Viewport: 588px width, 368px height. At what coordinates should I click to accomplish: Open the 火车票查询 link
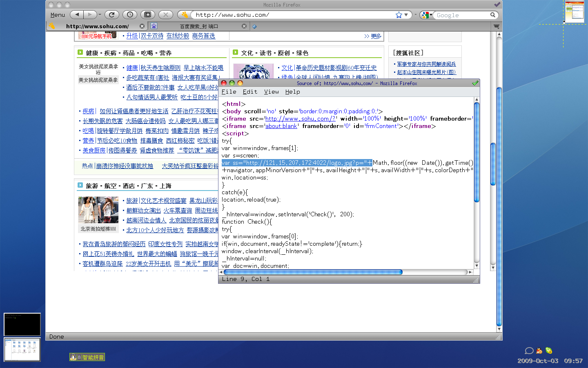pos(178,210)
